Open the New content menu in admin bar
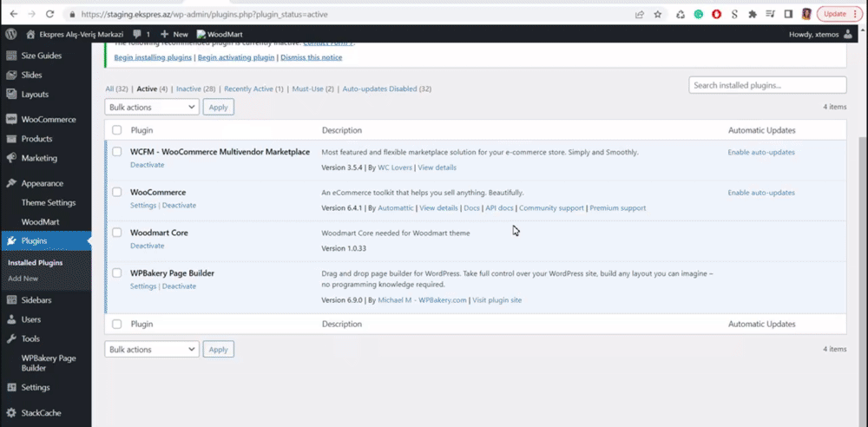The width and height of the screenshot is (868, 427). click(x=174, y=34)
